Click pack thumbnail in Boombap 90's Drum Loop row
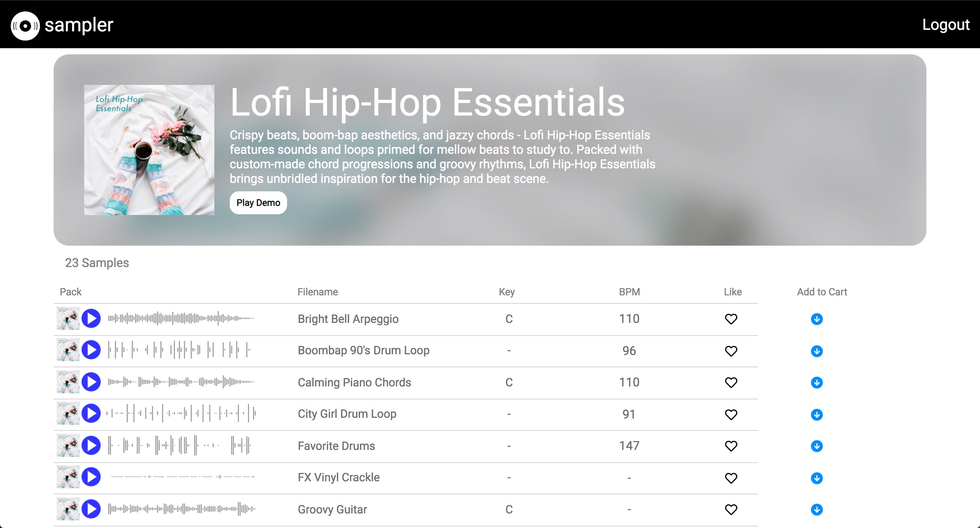The image size is (980, 528). click(68, 350)
